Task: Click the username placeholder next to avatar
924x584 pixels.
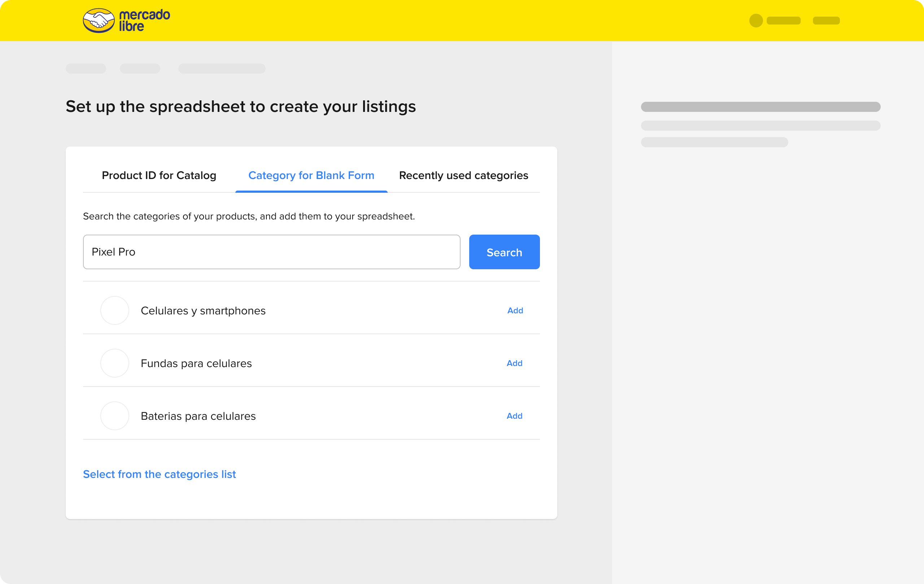Action: point(783,21)
